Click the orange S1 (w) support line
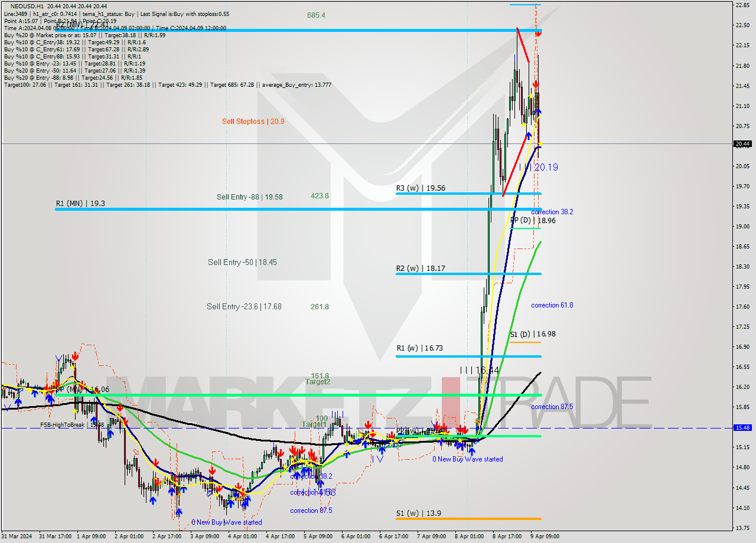The width and height of the screenshot is (756, 543). (x=468, y=519)
